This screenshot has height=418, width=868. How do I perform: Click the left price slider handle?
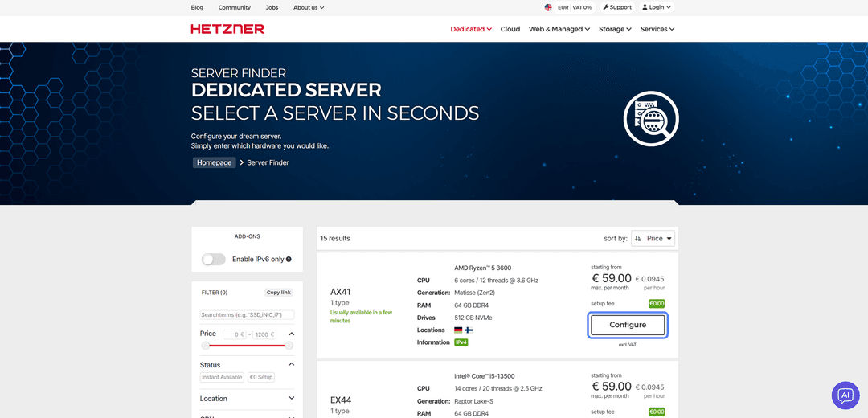point(206,346)
